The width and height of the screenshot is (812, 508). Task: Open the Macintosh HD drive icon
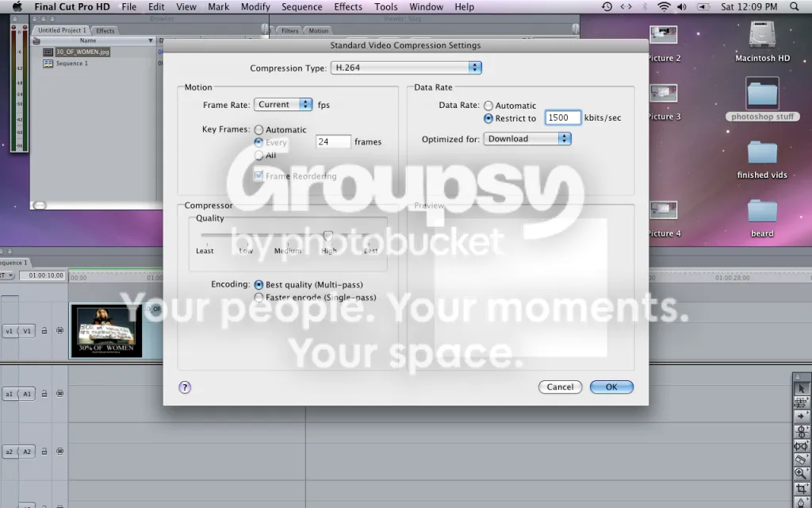[x=762, y=35]
